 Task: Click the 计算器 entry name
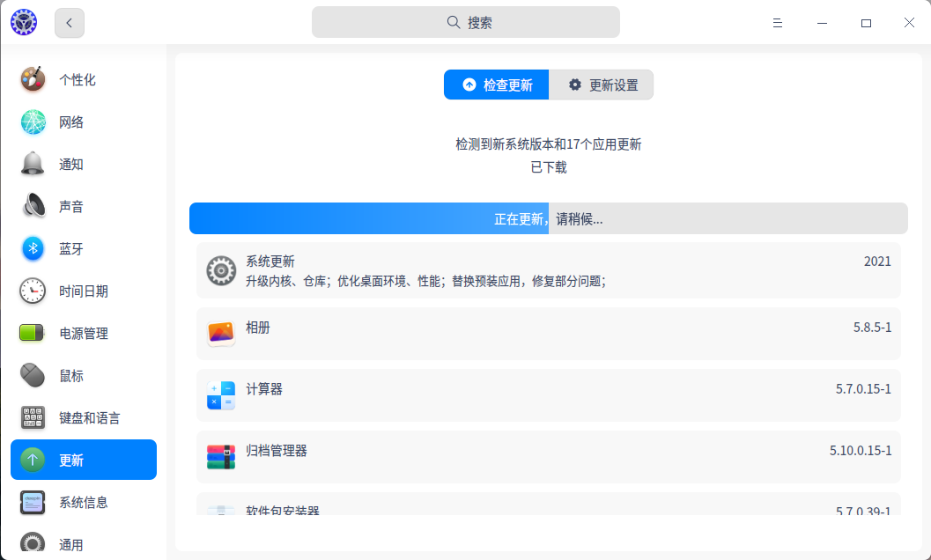[x=264, y=389]
